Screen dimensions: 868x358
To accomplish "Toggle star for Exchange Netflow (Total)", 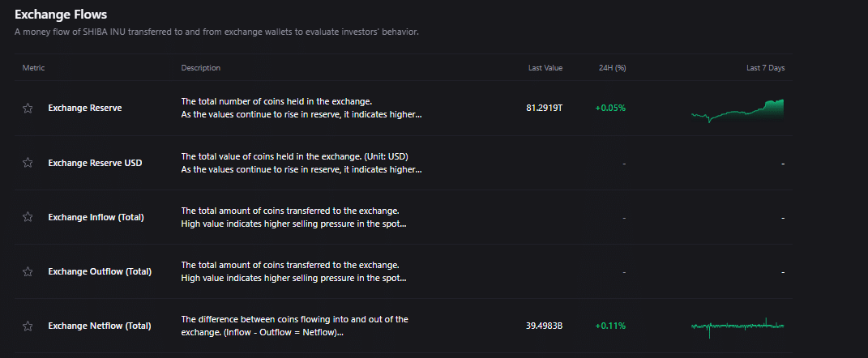I will [28, 326].
